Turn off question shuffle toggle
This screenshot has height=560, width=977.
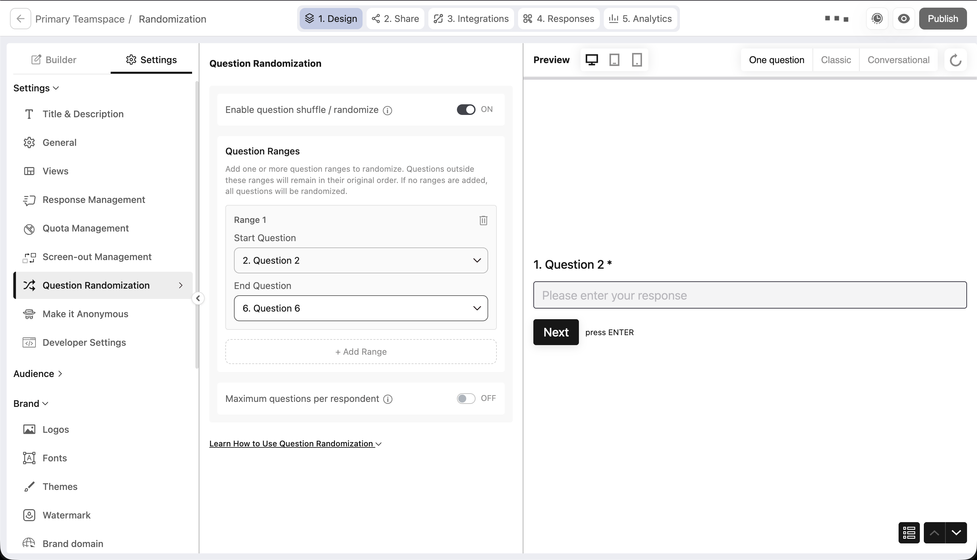[x=466, y=110]
